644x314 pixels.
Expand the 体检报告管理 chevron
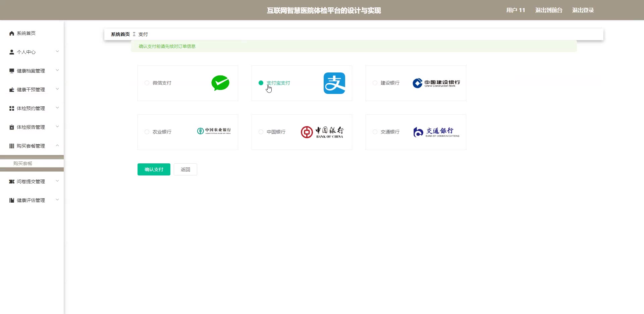57,126
